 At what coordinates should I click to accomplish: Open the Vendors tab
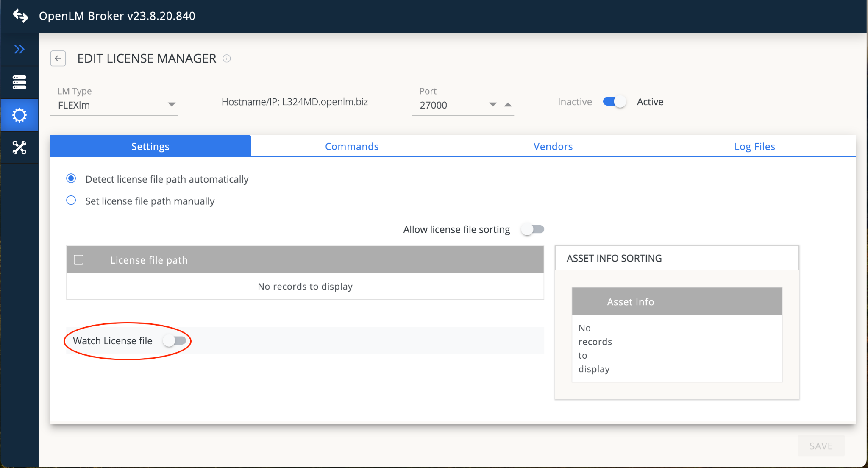(x=553, y=147)
